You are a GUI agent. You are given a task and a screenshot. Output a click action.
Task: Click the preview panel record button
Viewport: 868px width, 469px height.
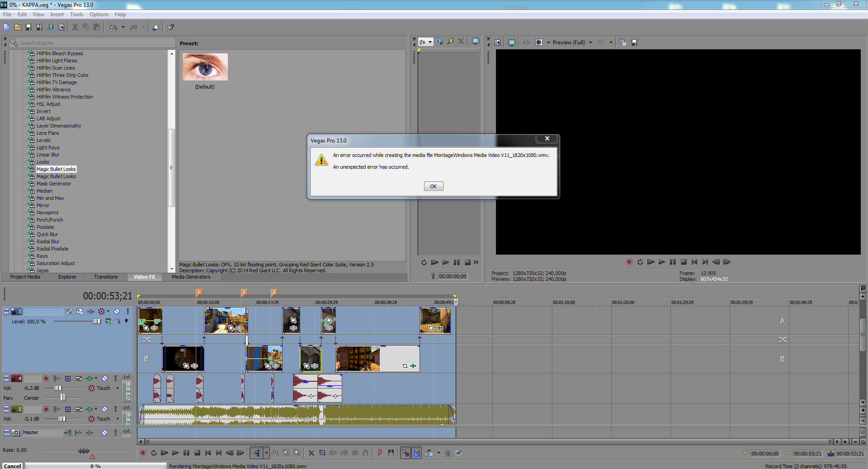click(629, 262)
